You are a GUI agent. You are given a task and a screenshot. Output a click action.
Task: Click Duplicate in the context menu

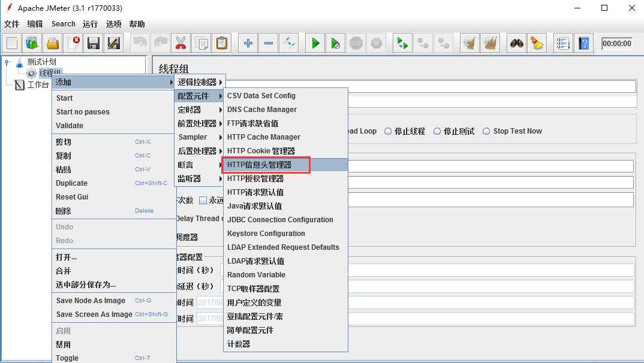[x=114, y=183]
